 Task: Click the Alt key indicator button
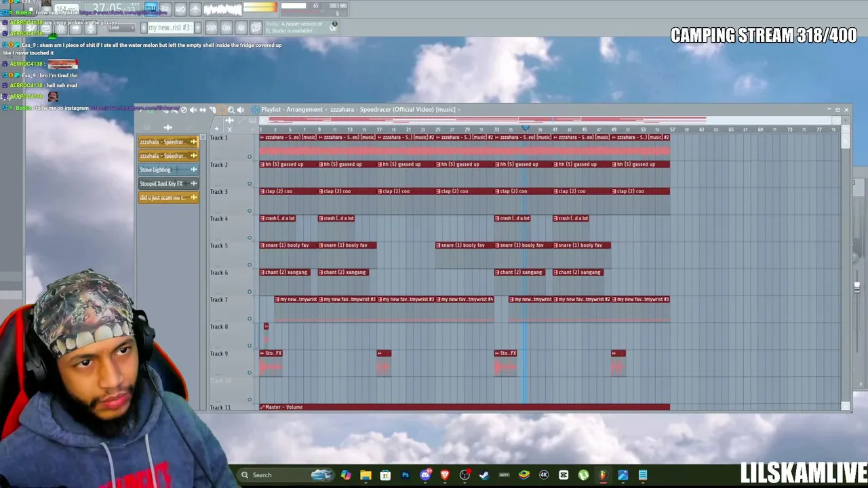(241, 28)
